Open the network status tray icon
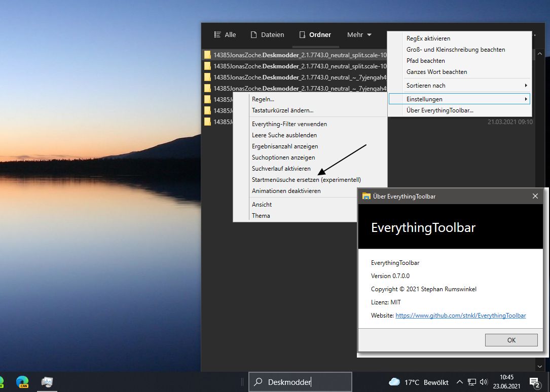The width and height of the screenshot is (550, 392). click(472, 382)
